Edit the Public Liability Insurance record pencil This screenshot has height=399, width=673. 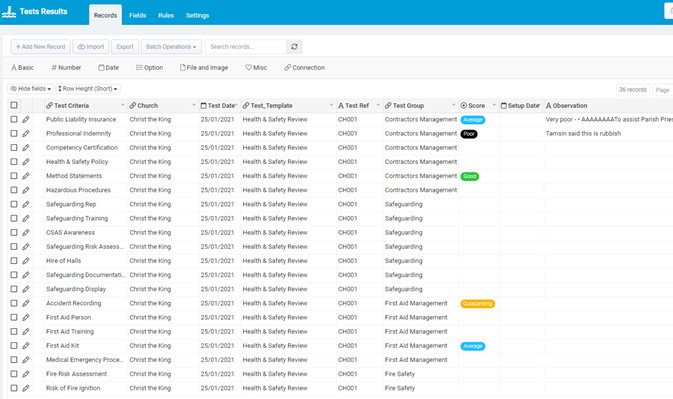point(26,119)
